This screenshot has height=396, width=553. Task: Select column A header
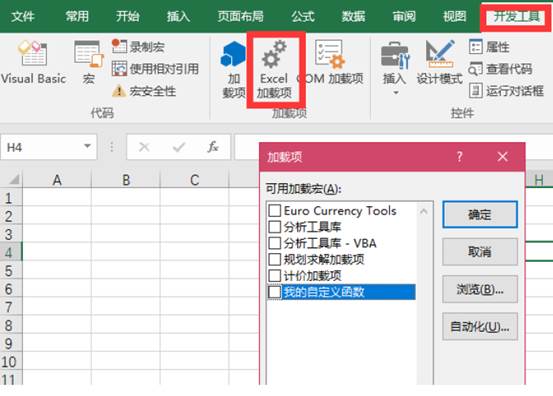(57, 180)
